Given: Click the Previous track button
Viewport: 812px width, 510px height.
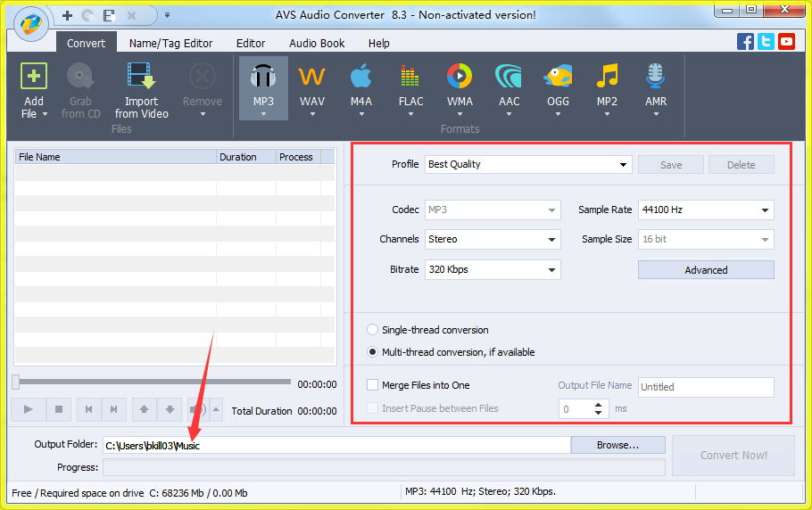Looking at the screenshot, I should pos(89,409).
